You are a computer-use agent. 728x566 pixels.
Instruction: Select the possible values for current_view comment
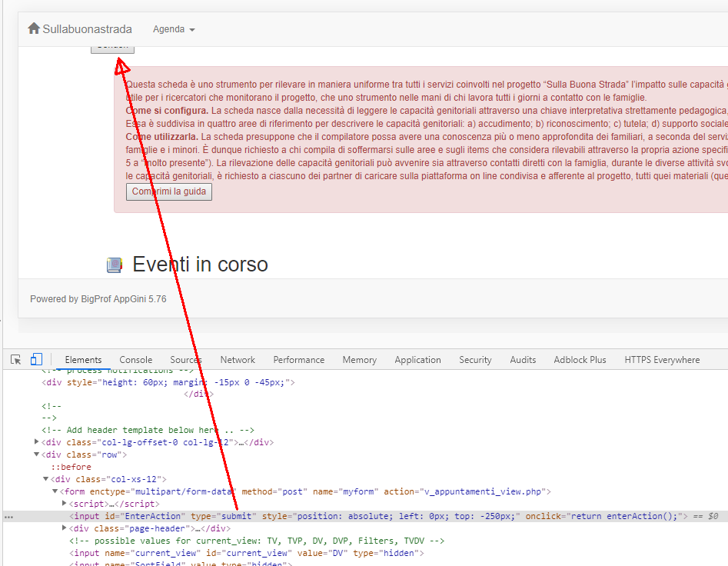pos(257,541)
